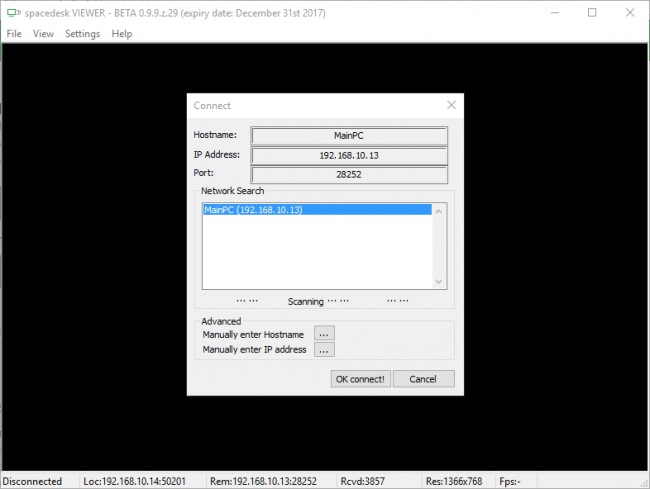Click the OK connect! button
The width and height of the screenshot is (650, 489).
[x=360, y=379]
